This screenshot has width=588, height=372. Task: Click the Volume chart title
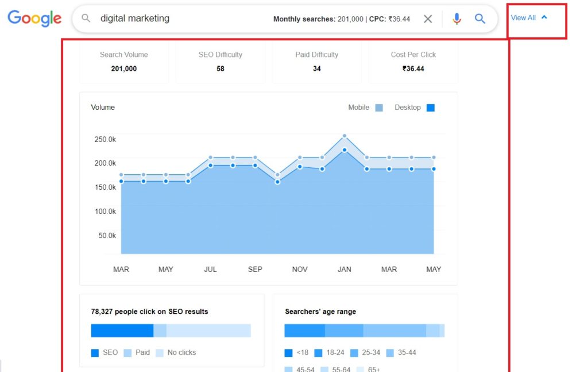pyautogui.click(x=103, y=108)
